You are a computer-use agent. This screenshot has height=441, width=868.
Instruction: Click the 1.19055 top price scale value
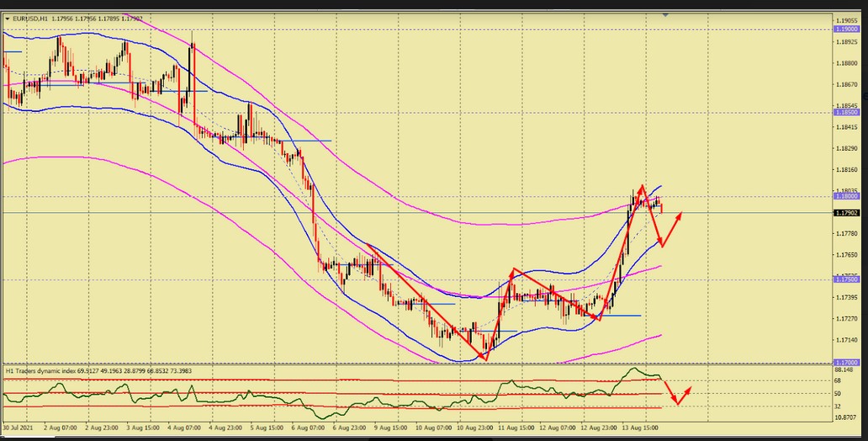(x=845, y=19)
